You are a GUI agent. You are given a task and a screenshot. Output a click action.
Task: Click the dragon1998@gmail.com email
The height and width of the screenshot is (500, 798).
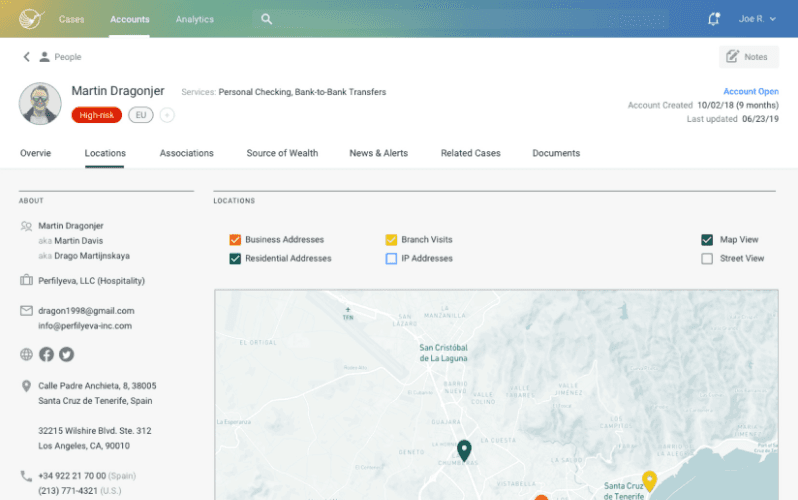pyautogui.click(x=86, y=311)
